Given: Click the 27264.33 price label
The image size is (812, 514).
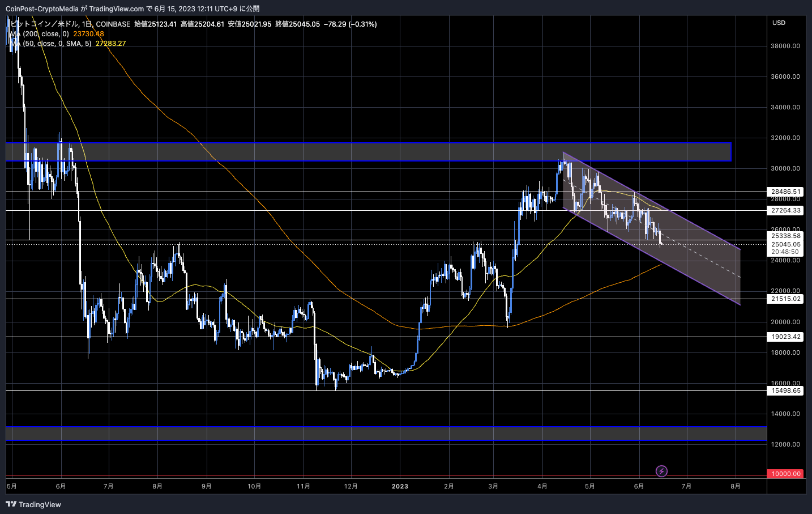Looking at the screenshot, I should [786, 210].
